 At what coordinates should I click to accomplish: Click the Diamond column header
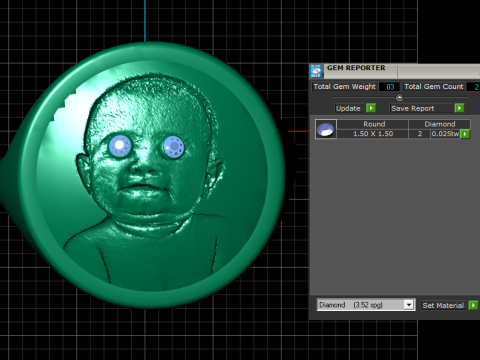click(439, 124)
